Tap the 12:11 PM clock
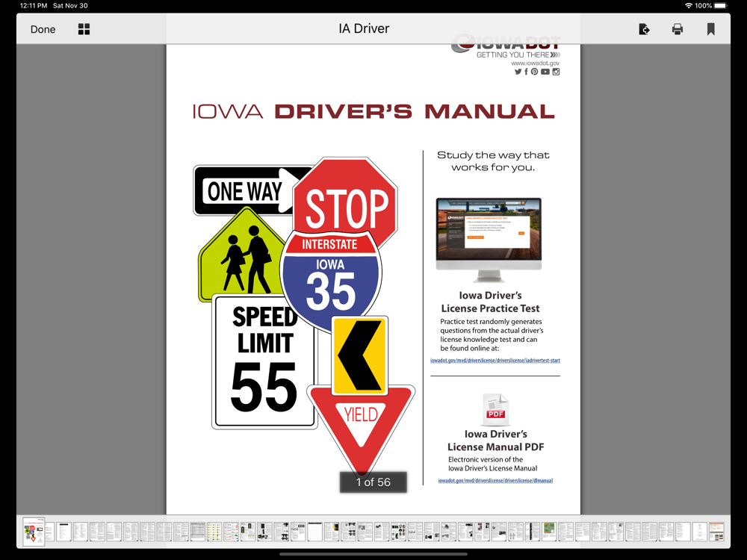747x560 pixels. pyautogui.click(x=34, y=6)
